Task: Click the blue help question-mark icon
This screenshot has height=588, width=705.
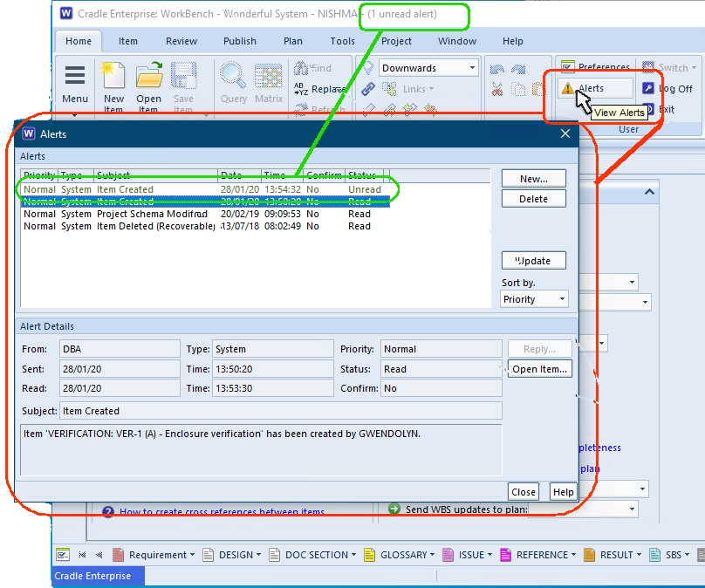Action: 108,511
